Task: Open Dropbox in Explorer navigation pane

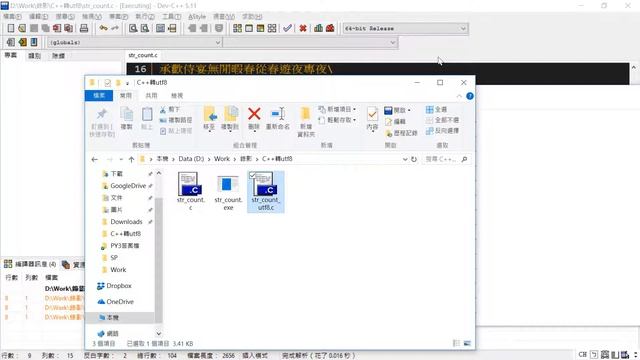Action: pyautogui.click(x=114, y=286)
